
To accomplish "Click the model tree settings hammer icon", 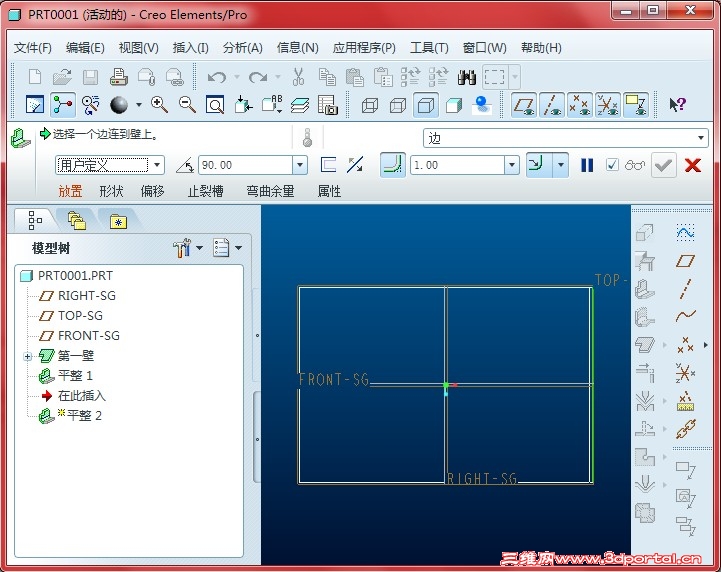I will click(x=183, y=248).
